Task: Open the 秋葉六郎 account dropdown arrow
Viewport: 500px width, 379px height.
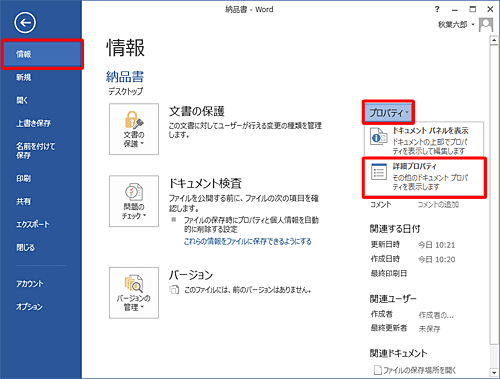Action: point(473,25)
